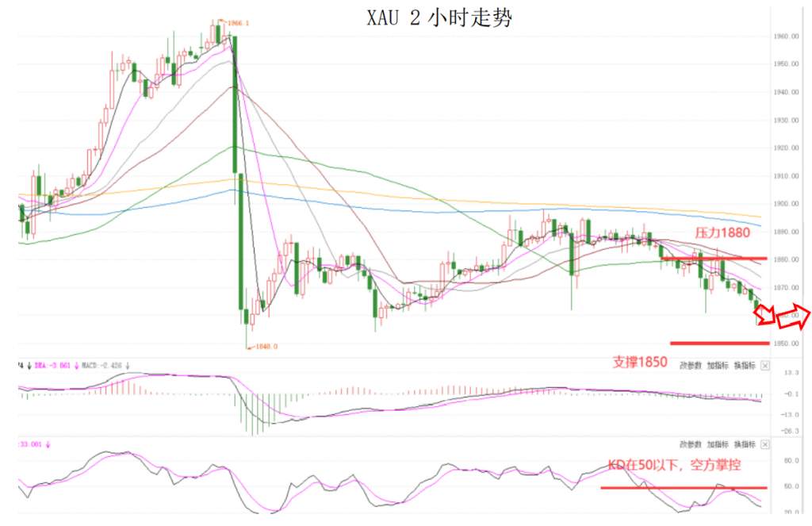The width and height of the screenshot is (812, 526).
Task: Click the 1848.0 low price label
Action: (x=266, y=346)
